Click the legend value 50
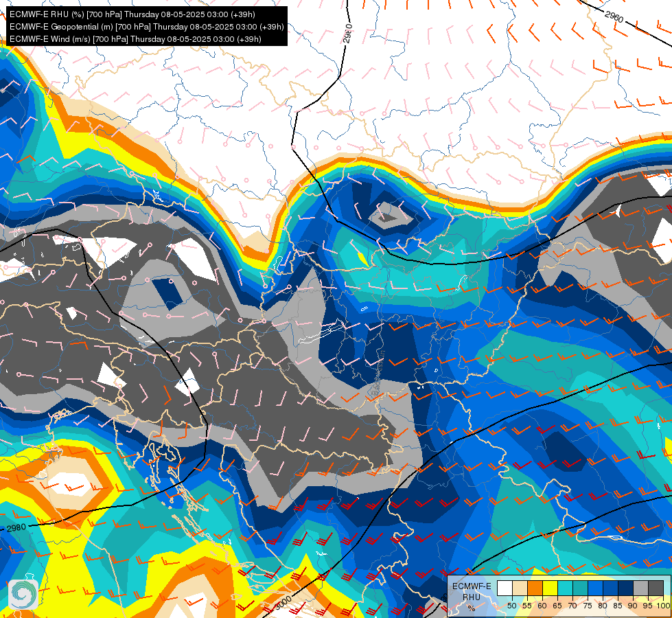This screenshot has width=672, height=618. 511,606
